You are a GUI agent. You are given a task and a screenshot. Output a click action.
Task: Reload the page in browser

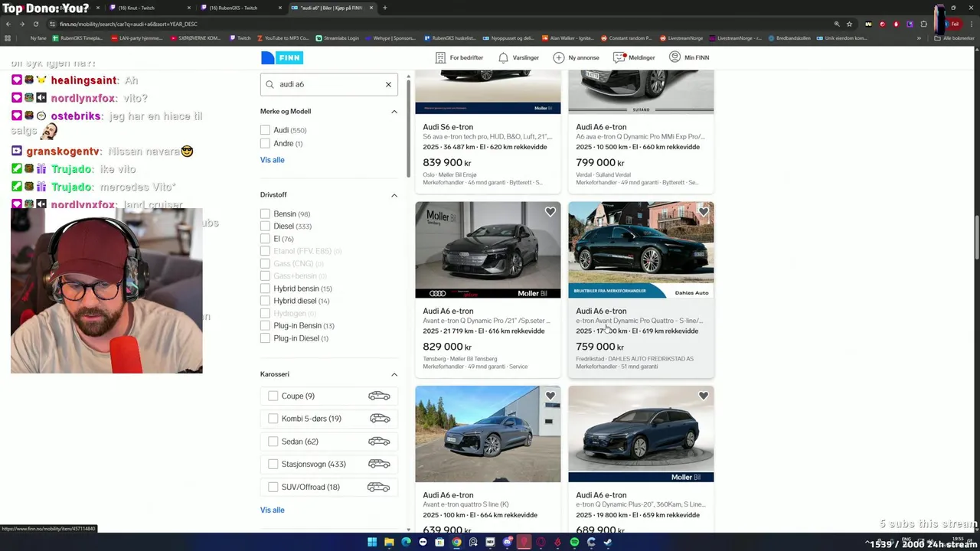pos(36,24)
